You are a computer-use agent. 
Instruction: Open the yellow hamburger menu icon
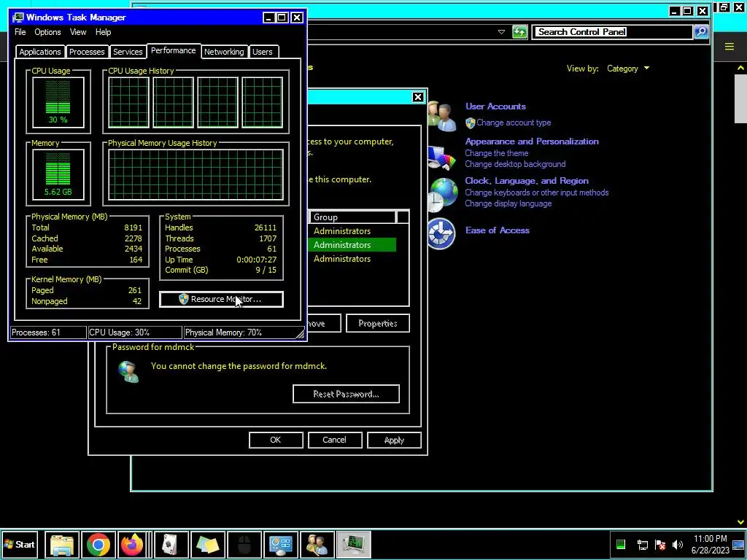click(x=729, y=46)
